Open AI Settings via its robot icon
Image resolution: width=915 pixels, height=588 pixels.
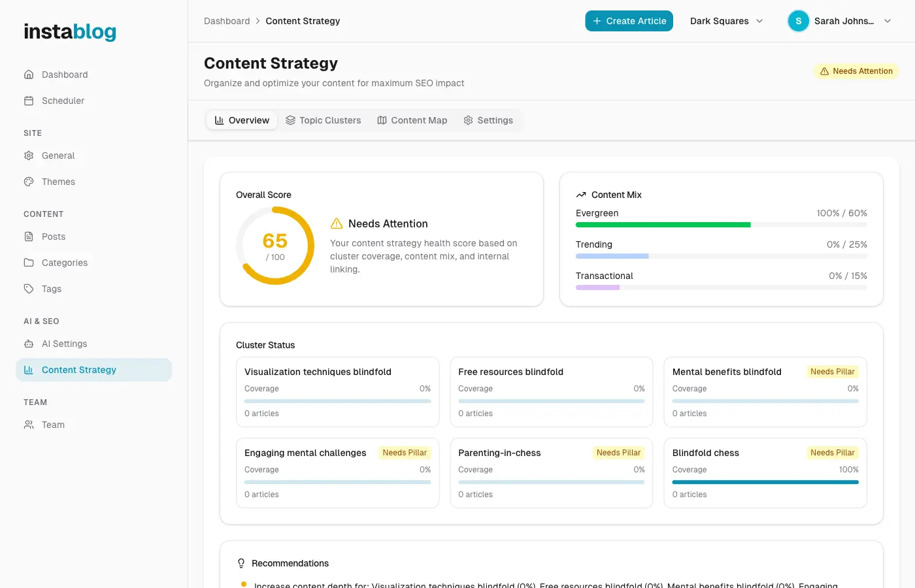(29, 344)
